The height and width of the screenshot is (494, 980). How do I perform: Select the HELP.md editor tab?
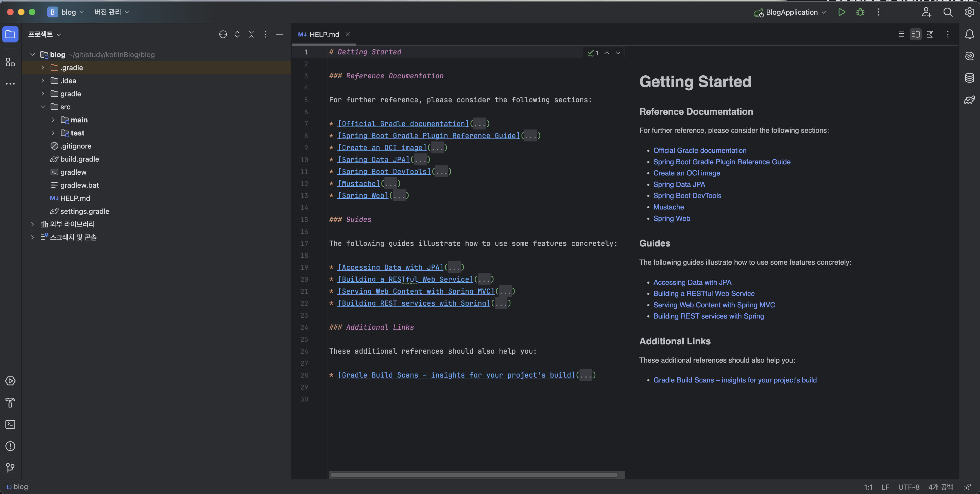point(324,34)
